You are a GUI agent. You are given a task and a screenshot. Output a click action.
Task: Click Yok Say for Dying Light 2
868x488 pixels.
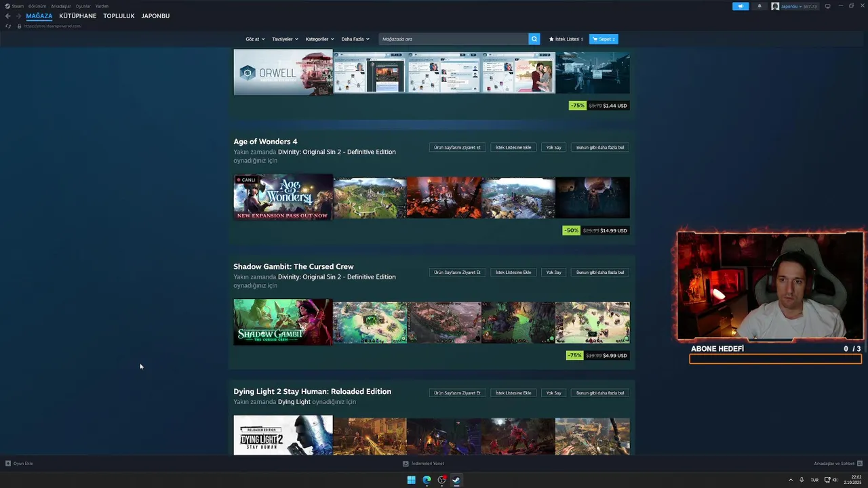pyautogui.click(x=554, y=393)
